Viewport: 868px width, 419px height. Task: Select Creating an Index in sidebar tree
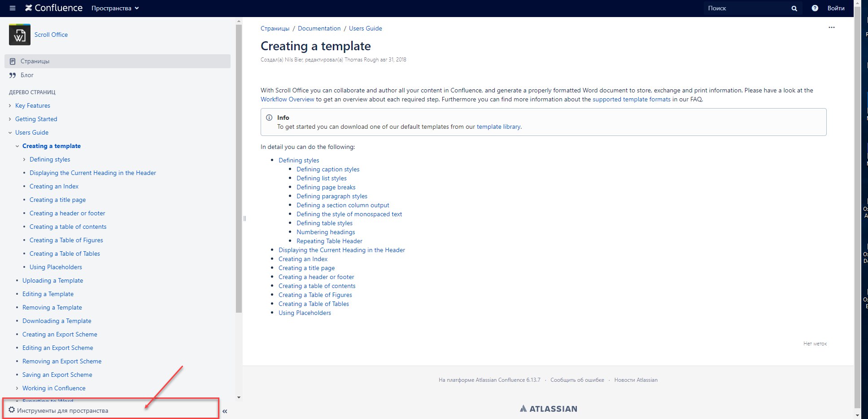click(x=54, y=186)
